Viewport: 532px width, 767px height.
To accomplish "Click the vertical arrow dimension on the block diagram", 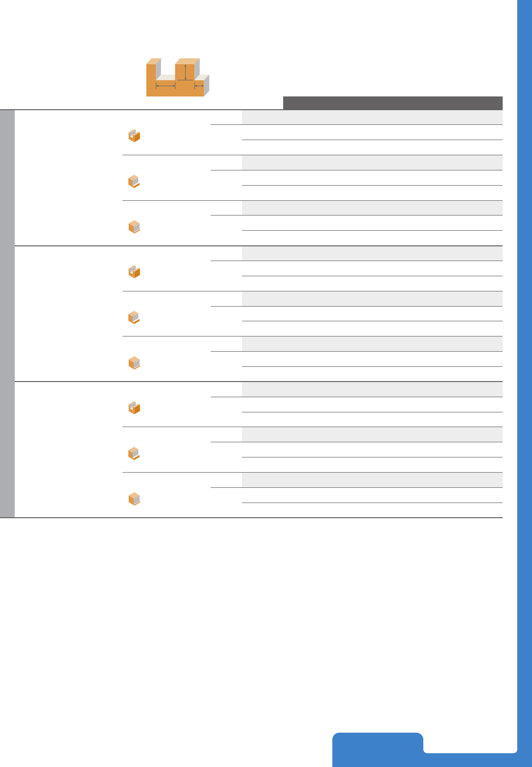I will coord(186,71).
